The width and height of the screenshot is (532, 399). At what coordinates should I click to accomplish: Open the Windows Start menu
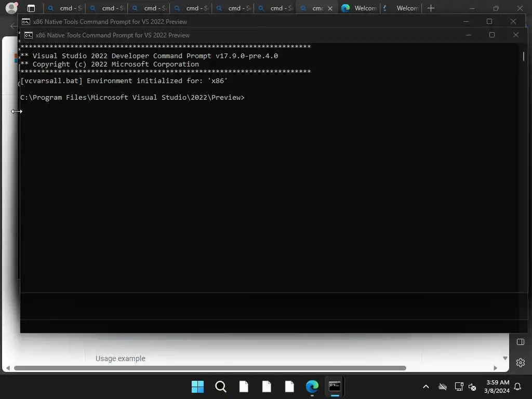[197, 387]
